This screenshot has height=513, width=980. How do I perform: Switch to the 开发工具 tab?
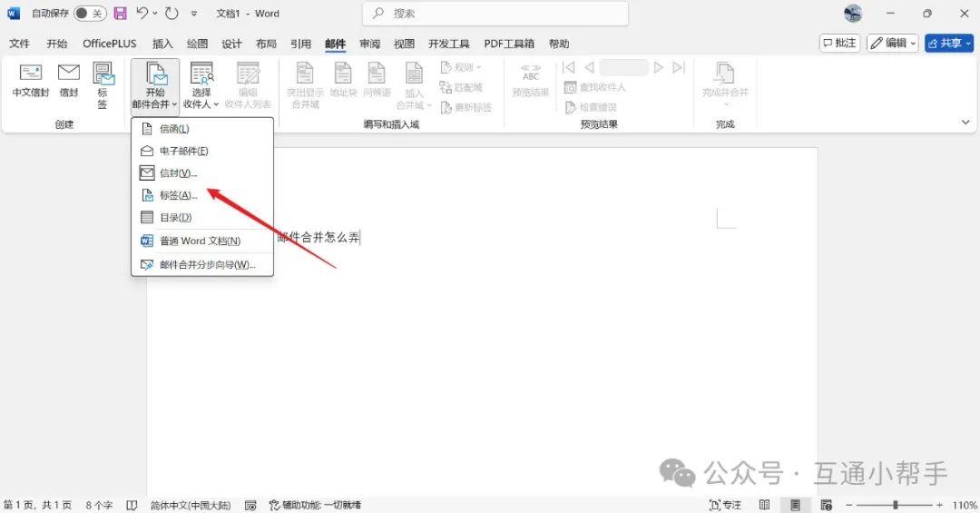pyautogui.click(x=449, y=44)
